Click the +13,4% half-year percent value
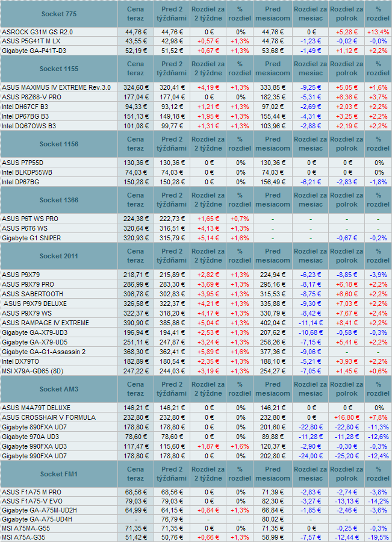 [x=378, y=32]
